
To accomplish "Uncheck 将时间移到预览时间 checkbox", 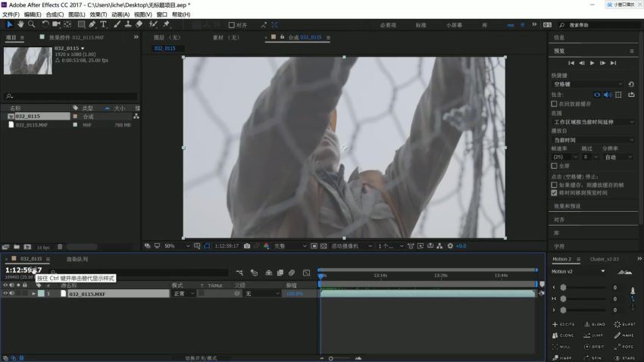I will pos(555,192).
